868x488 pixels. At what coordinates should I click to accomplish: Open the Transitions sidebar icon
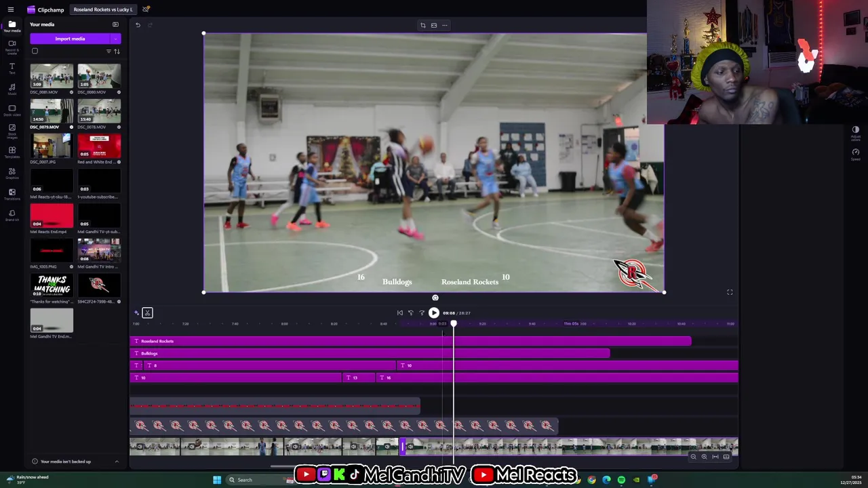[x=12, y=194]
